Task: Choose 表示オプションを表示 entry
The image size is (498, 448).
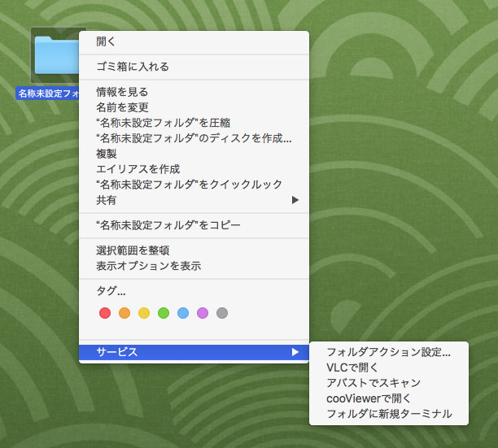Action: (x=194, y=266)
